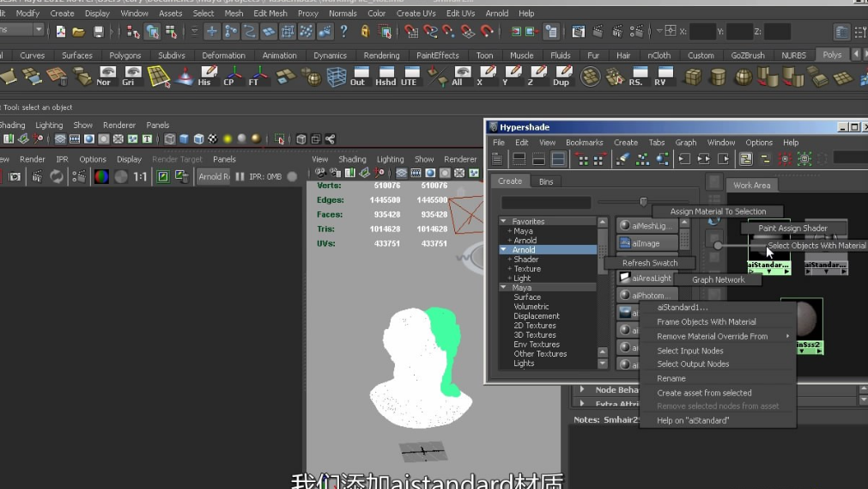Click the Hypershade clear graph icon

pyautogui.click(x=622, y=160)
